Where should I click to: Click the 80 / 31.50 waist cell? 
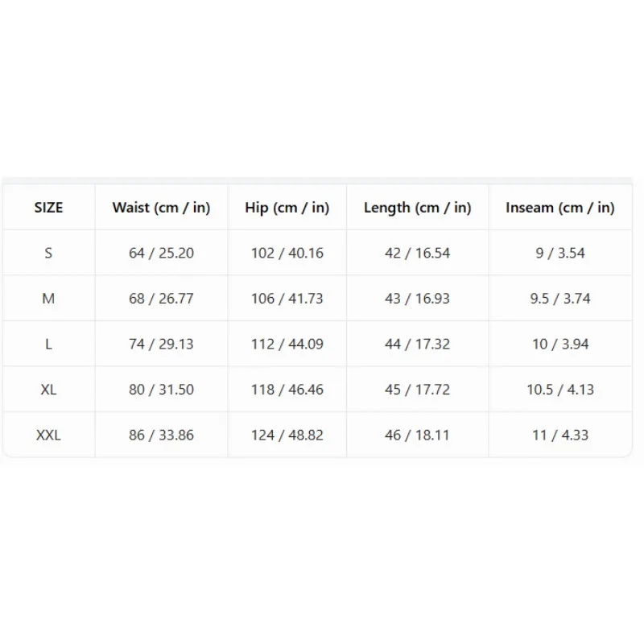click(x=162, y=390)
